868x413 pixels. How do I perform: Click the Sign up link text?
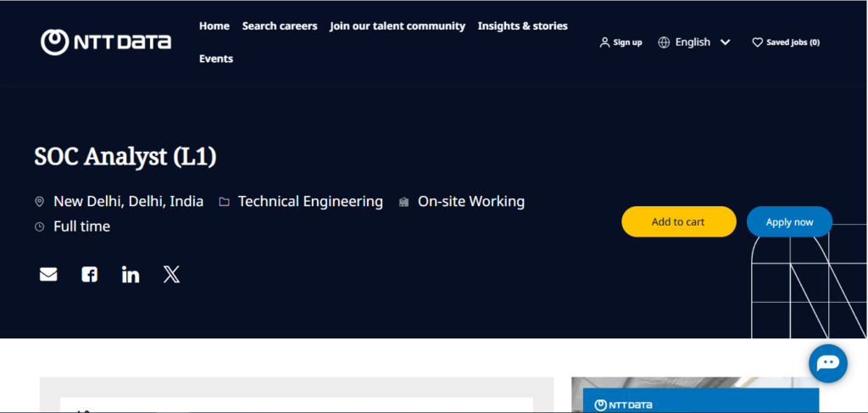pos(628,42)
